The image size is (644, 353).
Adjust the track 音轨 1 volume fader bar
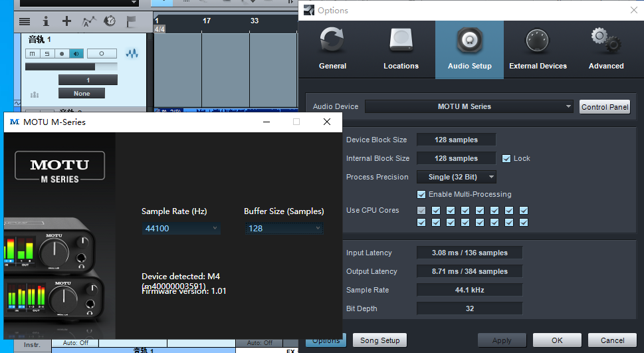(x=71, y=66)
